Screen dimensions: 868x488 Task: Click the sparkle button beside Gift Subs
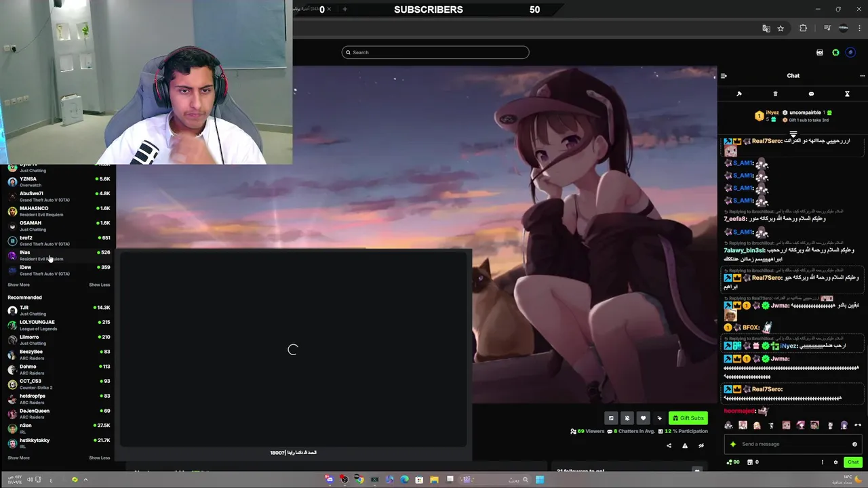tap(659, 418)
